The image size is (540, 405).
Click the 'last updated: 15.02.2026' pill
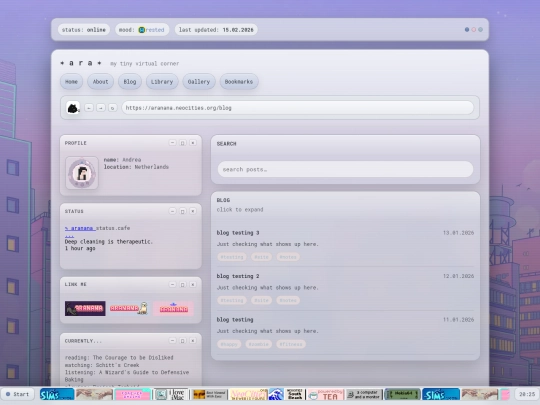(216, 30)
